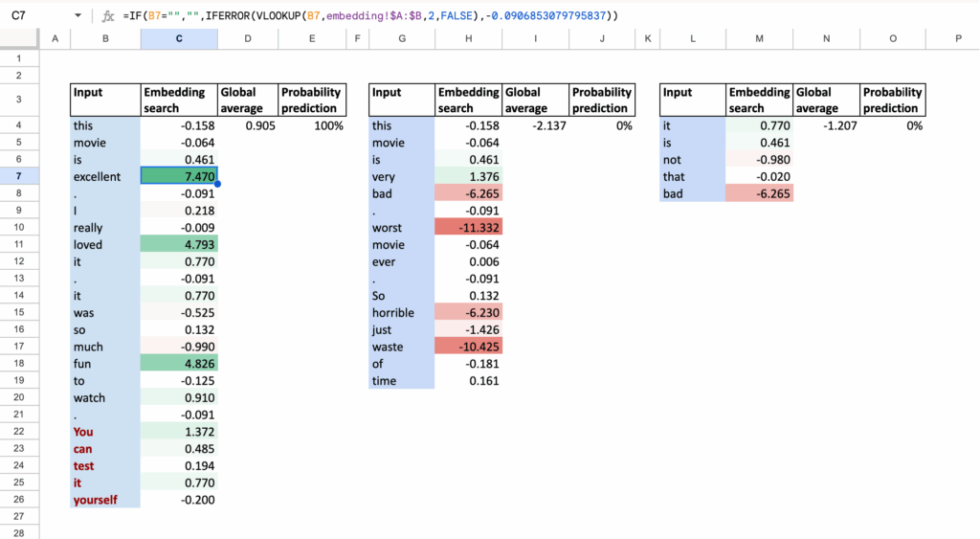Click the first table's Global average header

pos(248,100)
